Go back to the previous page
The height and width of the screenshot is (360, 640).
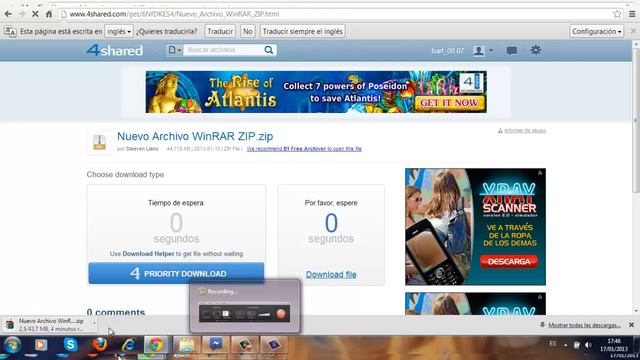pyautogui.click(x=8, y=14)
